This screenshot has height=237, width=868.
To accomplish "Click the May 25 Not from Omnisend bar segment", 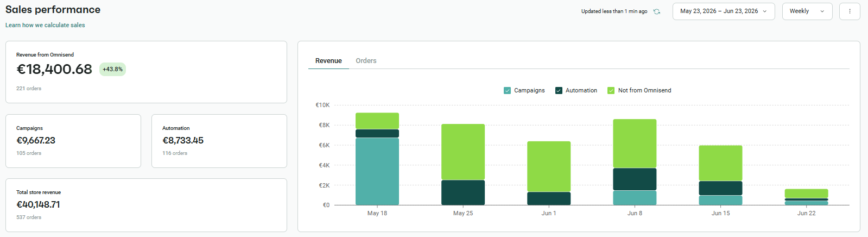I will (463, 152).
